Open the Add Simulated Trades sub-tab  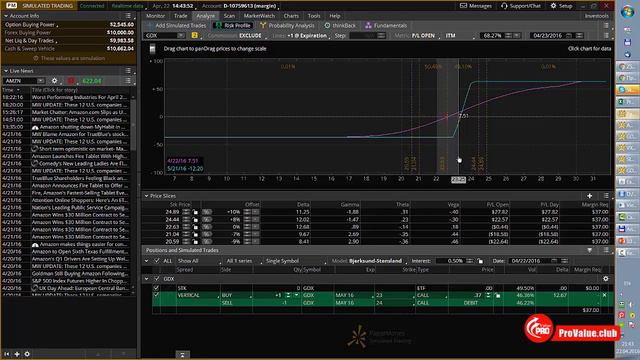[x=177, y=25]
